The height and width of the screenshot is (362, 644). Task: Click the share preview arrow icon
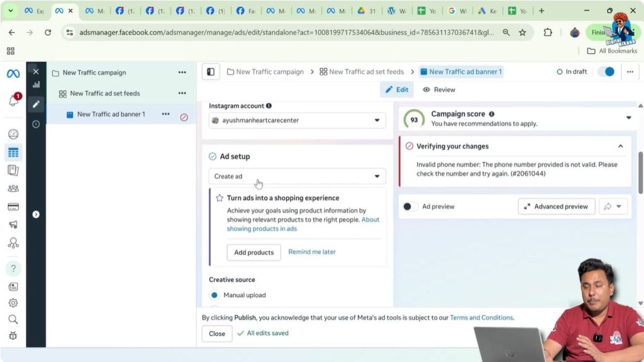[x=608, y=206]
